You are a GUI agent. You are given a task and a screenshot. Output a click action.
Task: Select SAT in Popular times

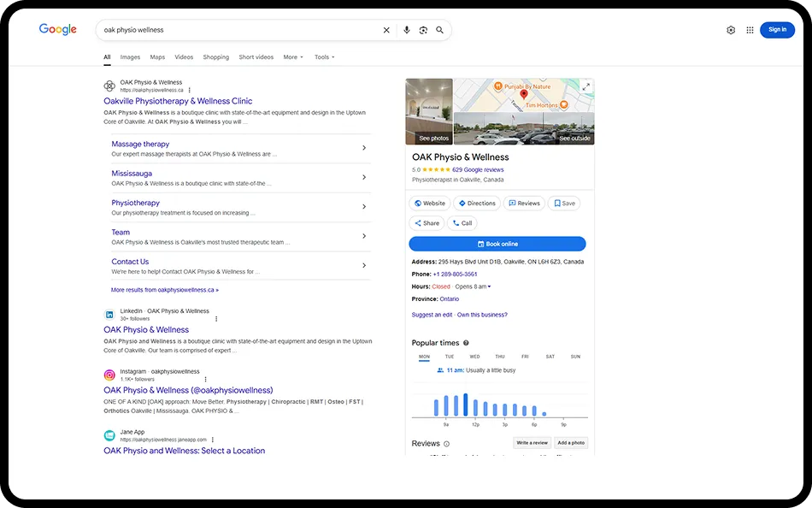550,357
